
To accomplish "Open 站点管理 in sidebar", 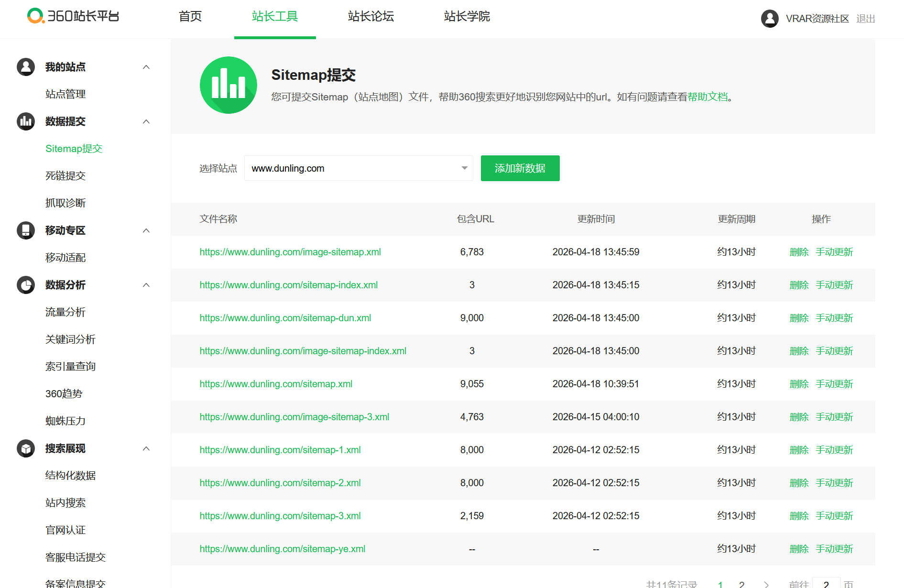I will pyautogui.click(x=65, y=94).
